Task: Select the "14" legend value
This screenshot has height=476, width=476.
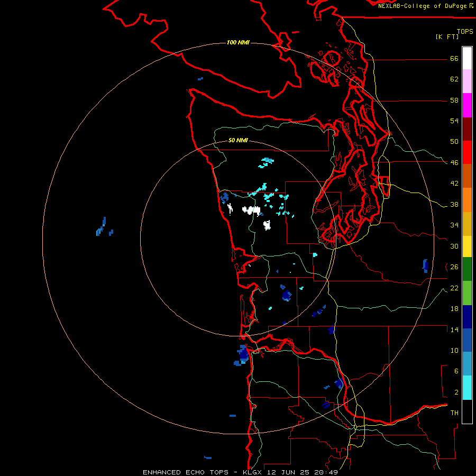Action: tap(454, 329)
